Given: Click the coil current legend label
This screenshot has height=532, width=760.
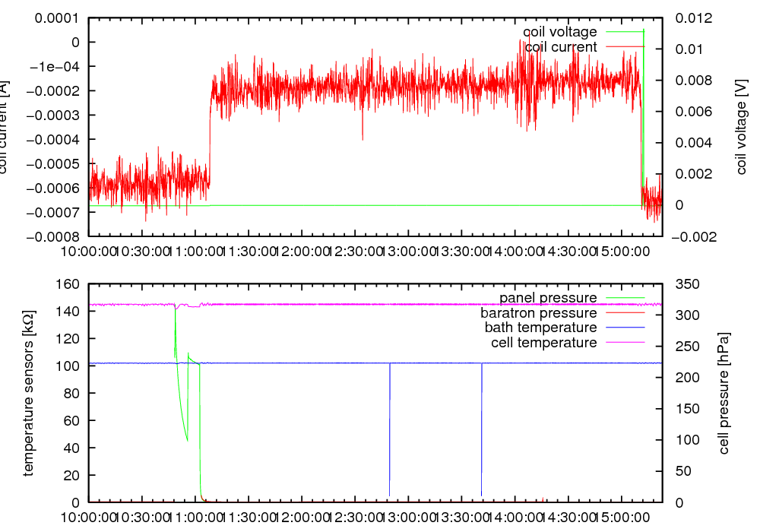Looking at the screenshot, I should pos(561,47).
